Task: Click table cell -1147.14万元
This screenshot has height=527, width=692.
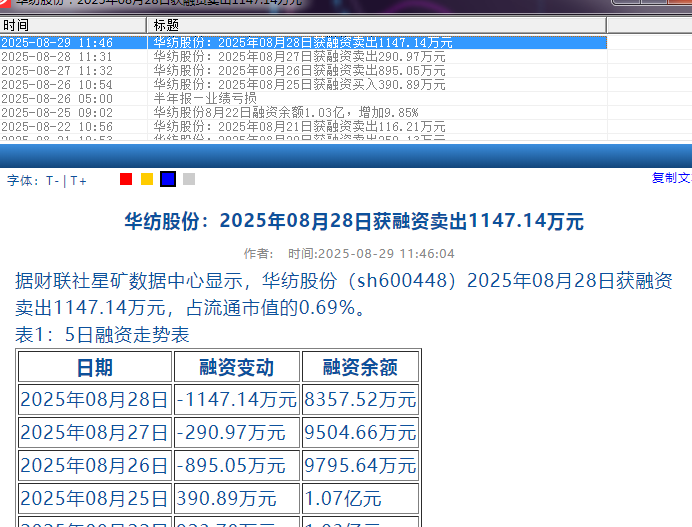Action: pyautogui.click(x=237, y=399)
